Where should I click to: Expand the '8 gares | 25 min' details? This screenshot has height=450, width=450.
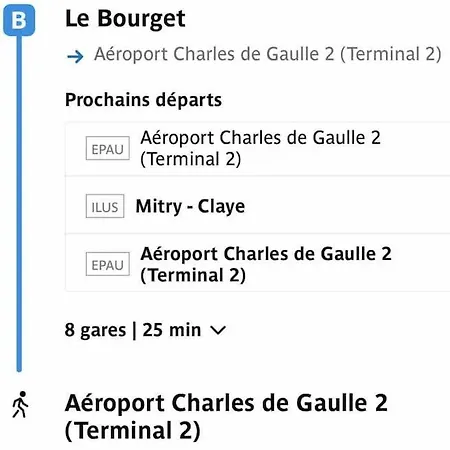(x=145, y=330)
